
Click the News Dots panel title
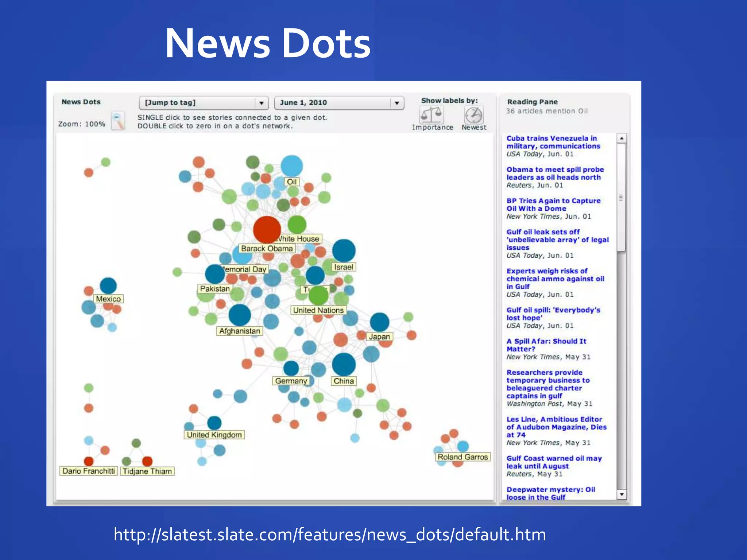tap(81, 102)
